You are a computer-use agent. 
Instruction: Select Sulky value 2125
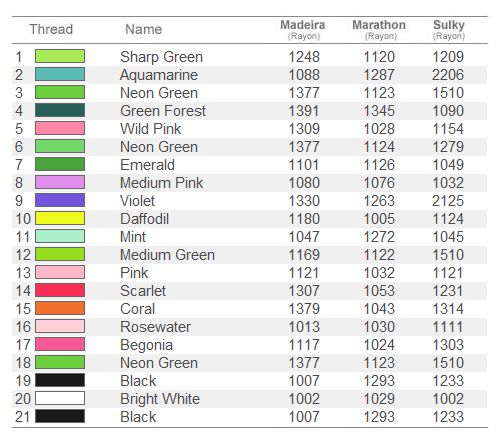(x=448, y=201)
